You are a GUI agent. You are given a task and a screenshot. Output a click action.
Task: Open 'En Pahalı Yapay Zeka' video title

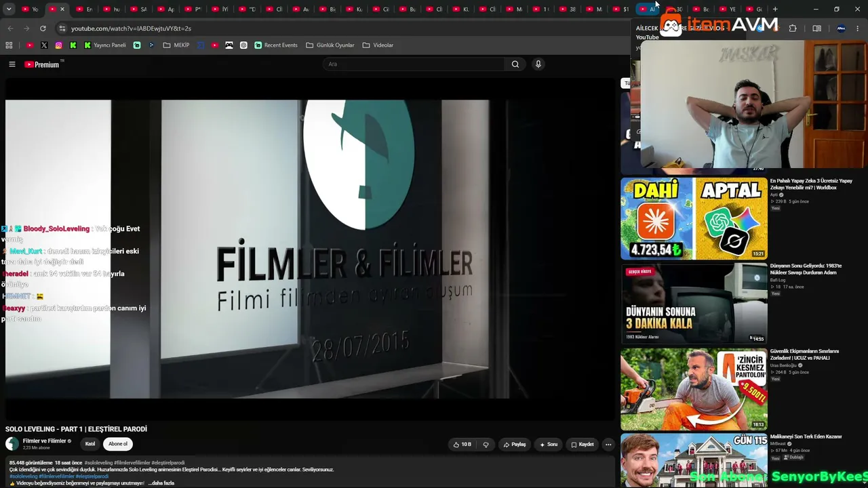coord(811,184)
